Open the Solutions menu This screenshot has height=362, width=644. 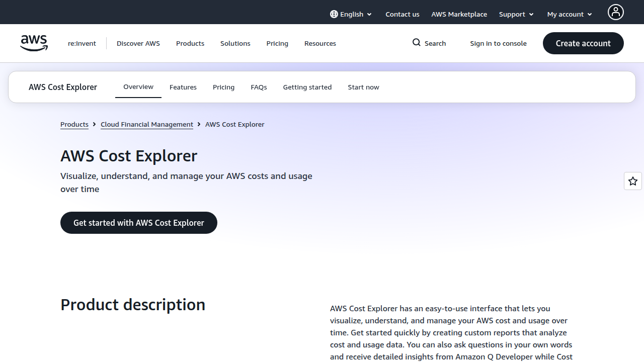[x=235, y=43]
